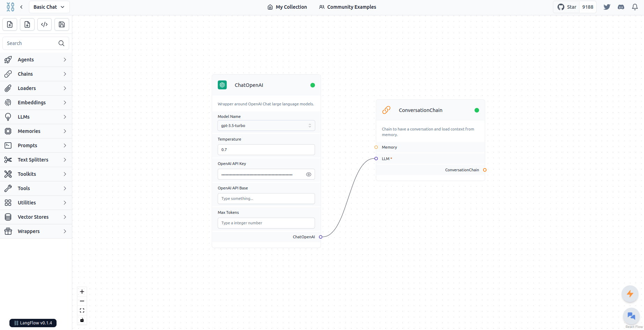The image size is (644, 330).
Task: Click the GitHub Star button
Action: (567, 7)
